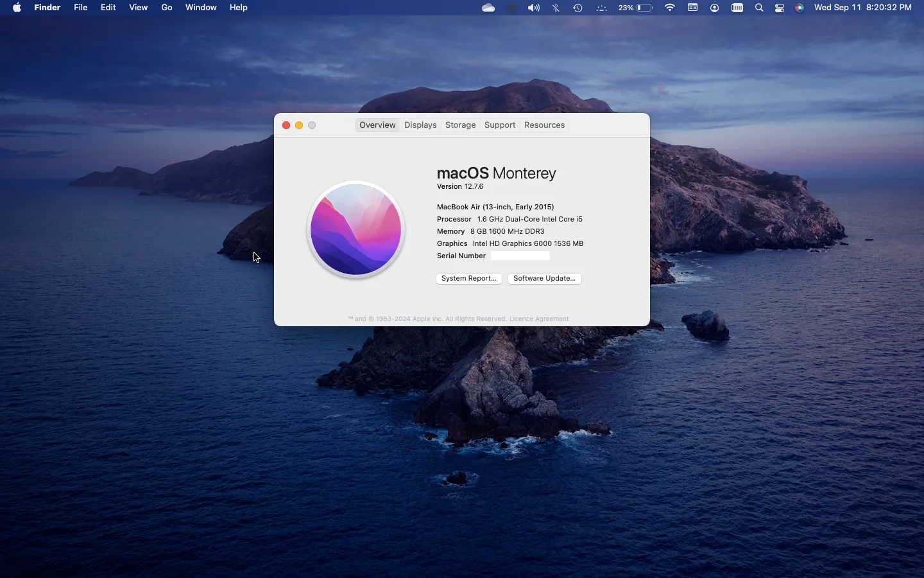Activate Siri from the menu bar
924x578 pixels.
click(800, 8)
